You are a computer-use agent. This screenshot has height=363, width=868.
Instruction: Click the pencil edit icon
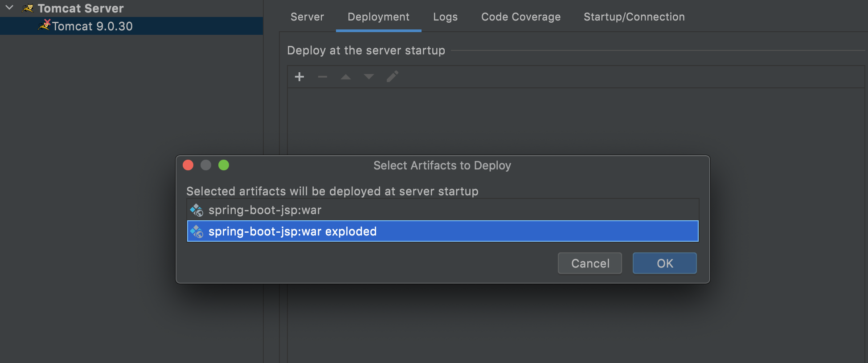(x=393, y=76)
